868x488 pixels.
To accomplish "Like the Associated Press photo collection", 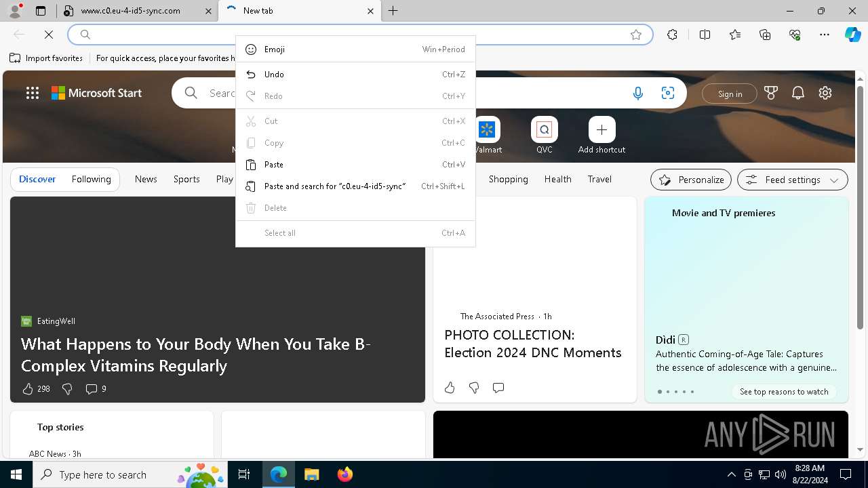I will click(450, 388).
